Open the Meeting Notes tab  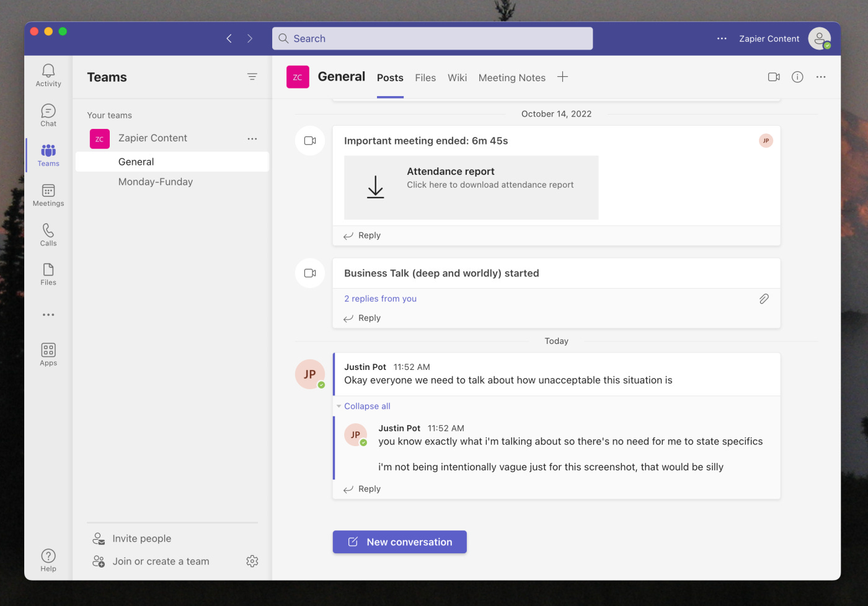(512, 77)
